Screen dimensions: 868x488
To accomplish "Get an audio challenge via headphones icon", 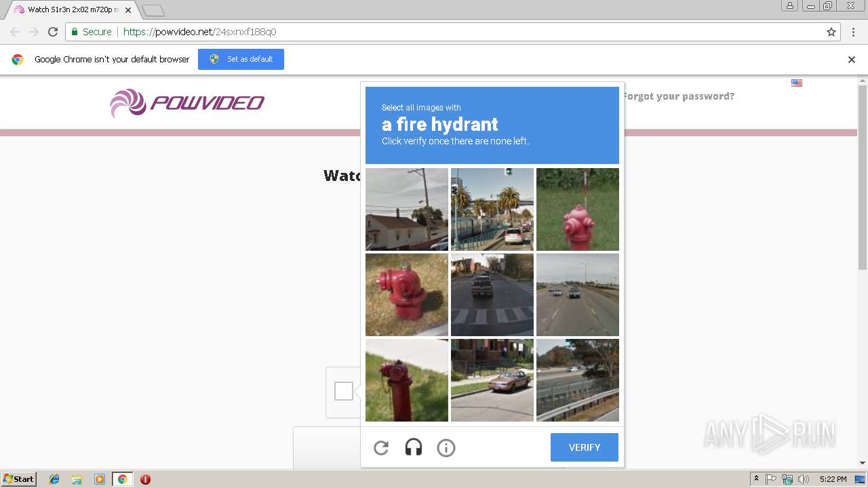I will click(414, 447).
